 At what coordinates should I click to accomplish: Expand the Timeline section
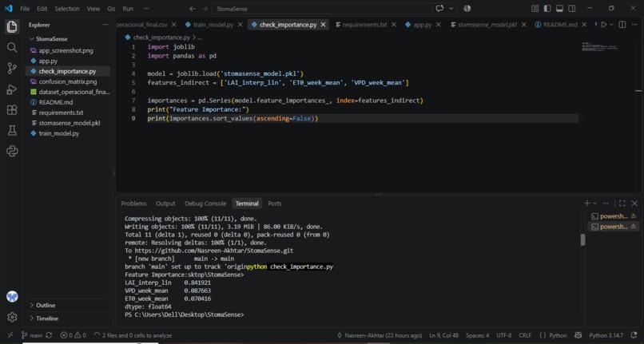tap(47, 318)
